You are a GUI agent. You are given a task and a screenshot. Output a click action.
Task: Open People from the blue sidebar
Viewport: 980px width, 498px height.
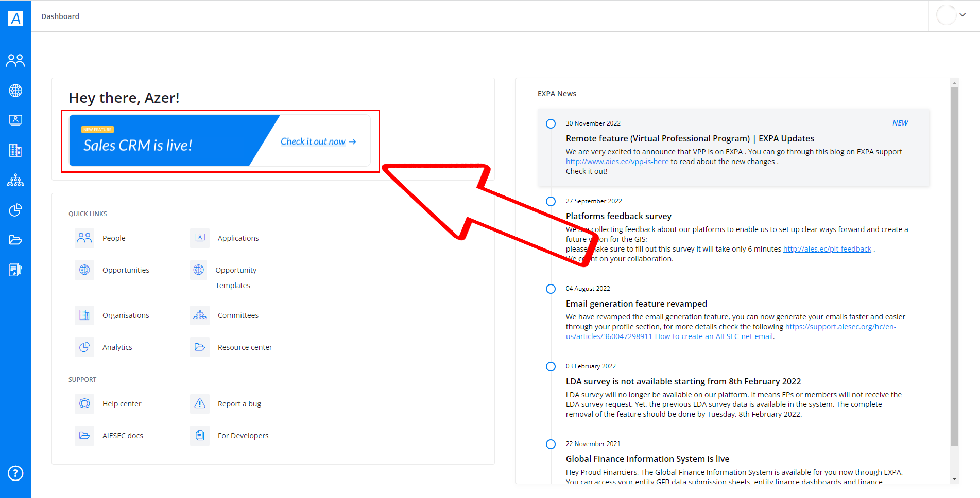coord(15,61)
